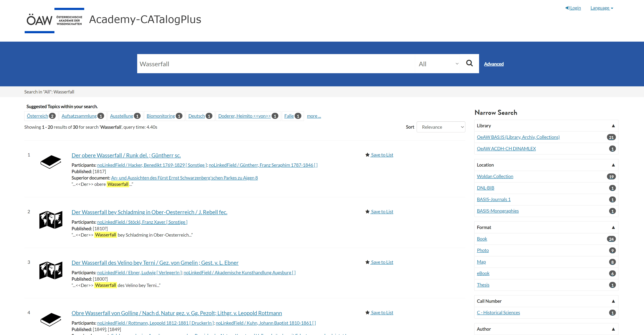Collapse the Format facet section

point(613,227)
